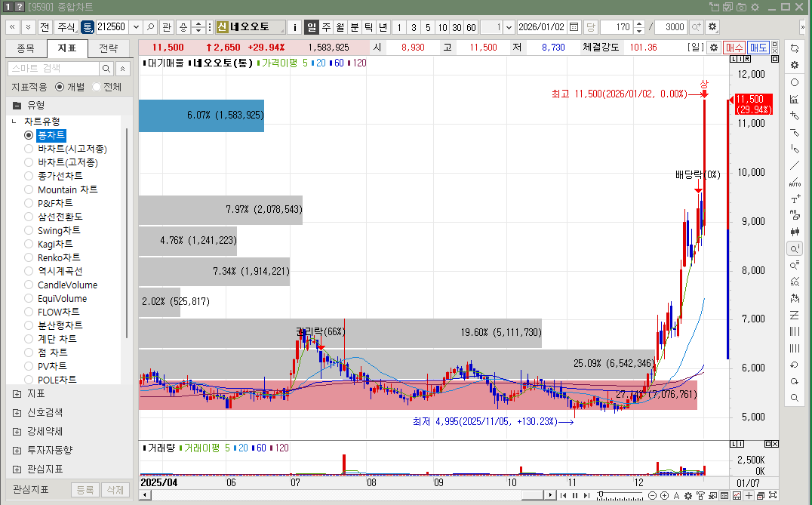This screenshot has height=505, width=812.
Task: Open the period number dropdown arrow
Action: coord(509,27)
